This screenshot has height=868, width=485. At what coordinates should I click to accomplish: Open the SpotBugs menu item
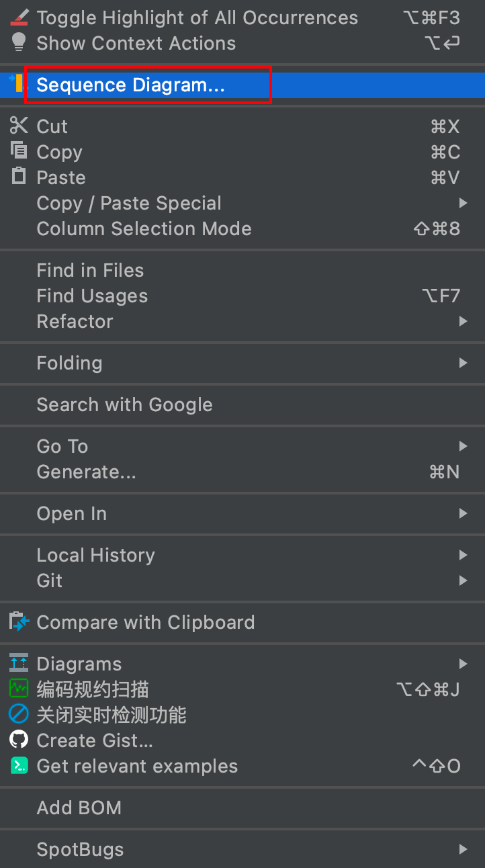(80, 849)
